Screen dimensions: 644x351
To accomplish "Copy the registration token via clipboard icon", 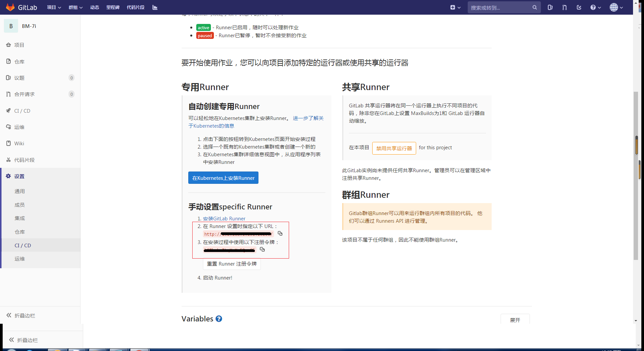I will pyautogui.click(x=262, y=250).
